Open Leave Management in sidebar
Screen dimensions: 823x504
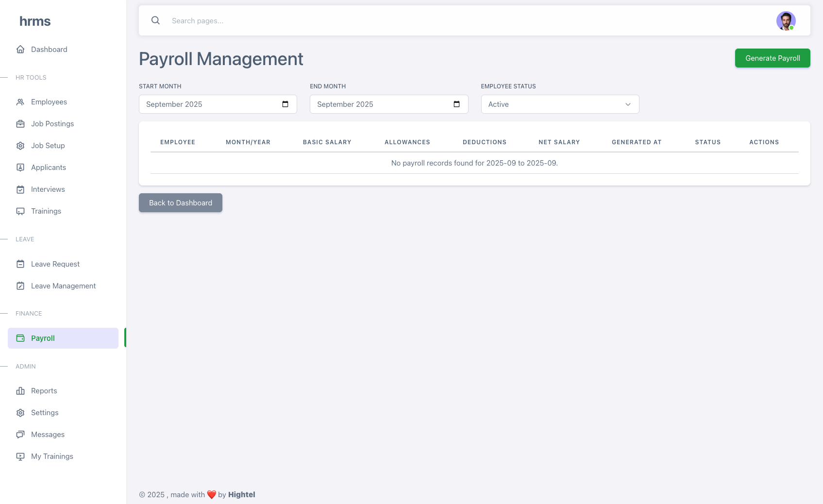pyautogui.click(x=63, y=286)
